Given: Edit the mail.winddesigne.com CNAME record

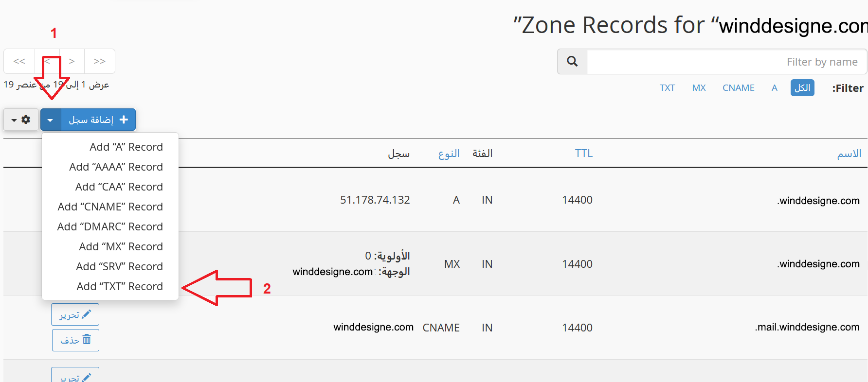Looking at the screenshot, I should click(x=75, y=315).
